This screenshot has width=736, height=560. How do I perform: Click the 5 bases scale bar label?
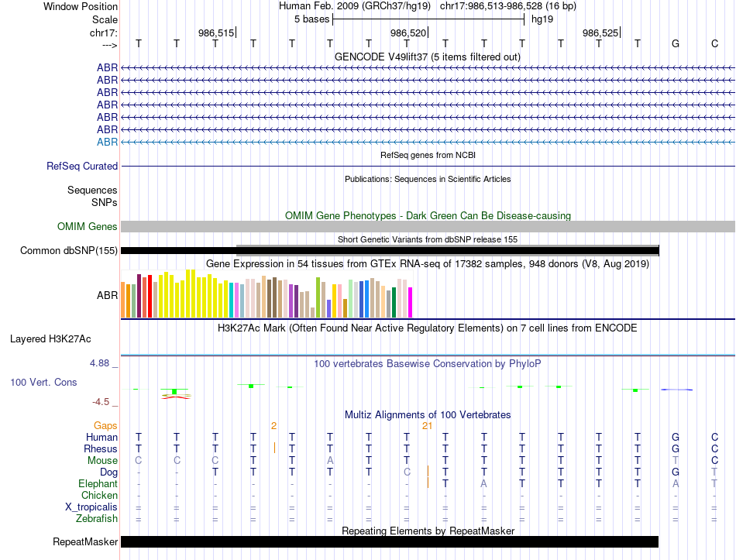[311, 19]
